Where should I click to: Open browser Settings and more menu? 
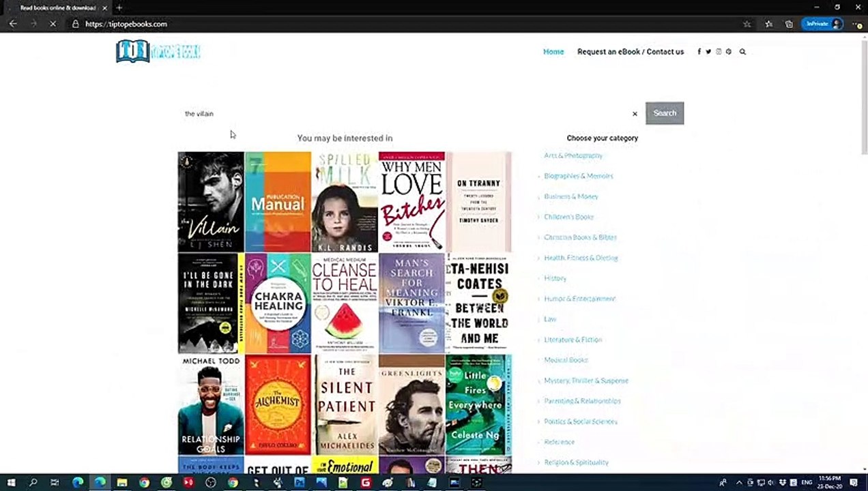[x=856, y=24]
